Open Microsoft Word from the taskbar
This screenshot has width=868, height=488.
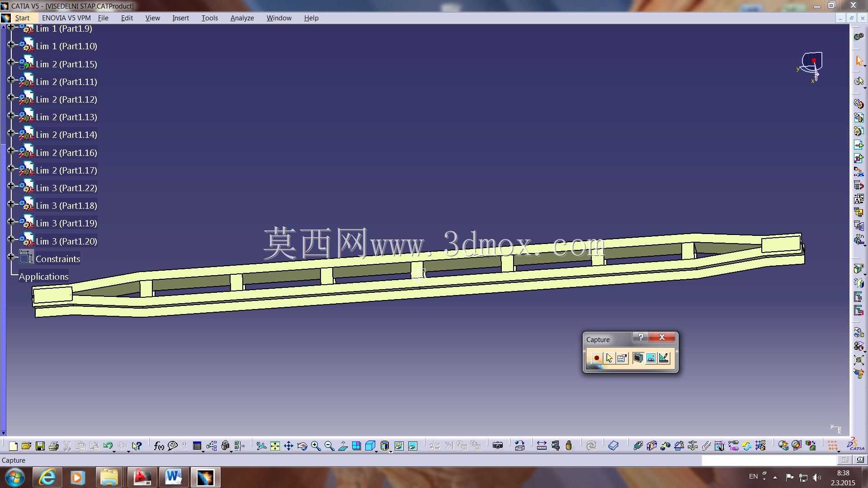pos(173,477)
